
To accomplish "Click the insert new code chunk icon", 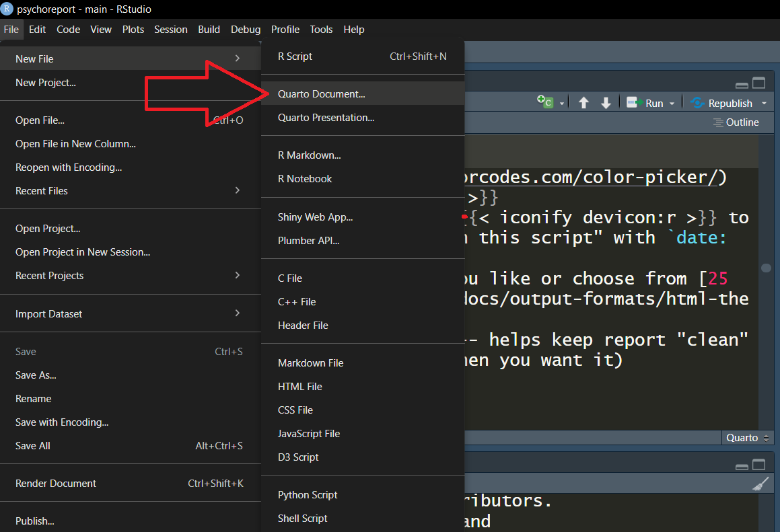I will 544,102.
